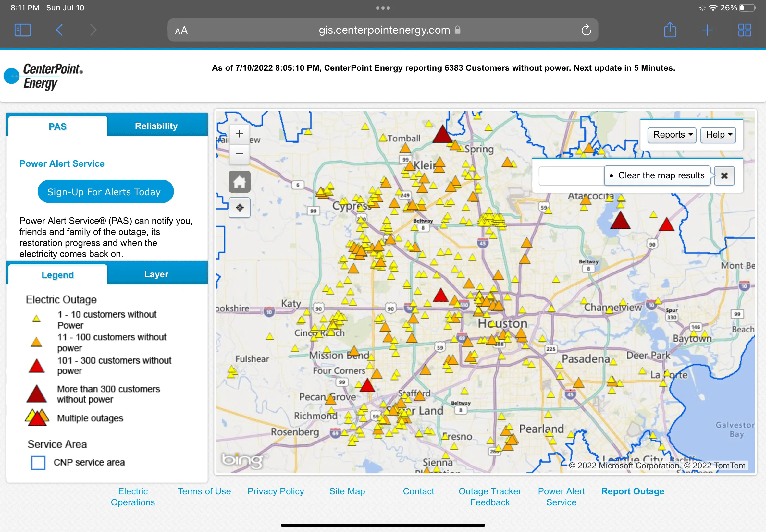The height and width of the screenshot is (532, 766).
Task: Tap the battery status icon
Action: (x=747, y=8)
